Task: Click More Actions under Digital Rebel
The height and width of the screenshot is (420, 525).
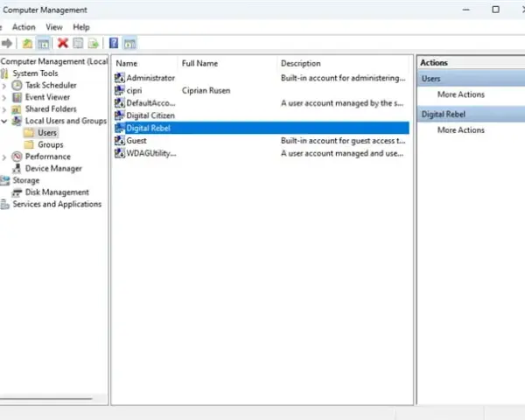Action: click(461, 130)
